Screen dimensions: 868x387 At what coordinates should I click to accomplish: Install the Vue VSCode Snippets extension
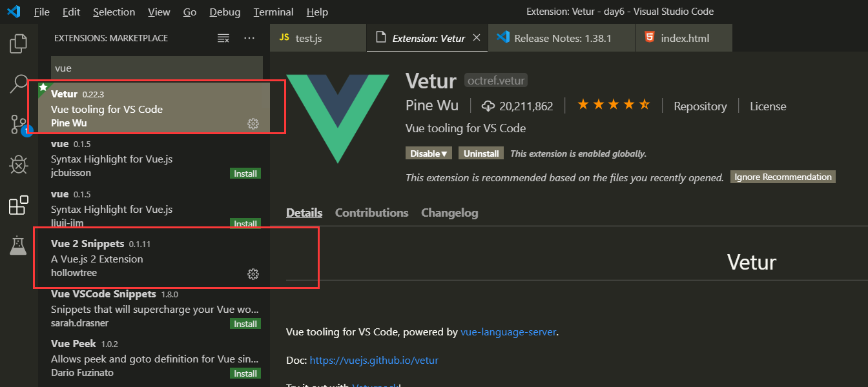pyautogui.click(x=245, y=323)
